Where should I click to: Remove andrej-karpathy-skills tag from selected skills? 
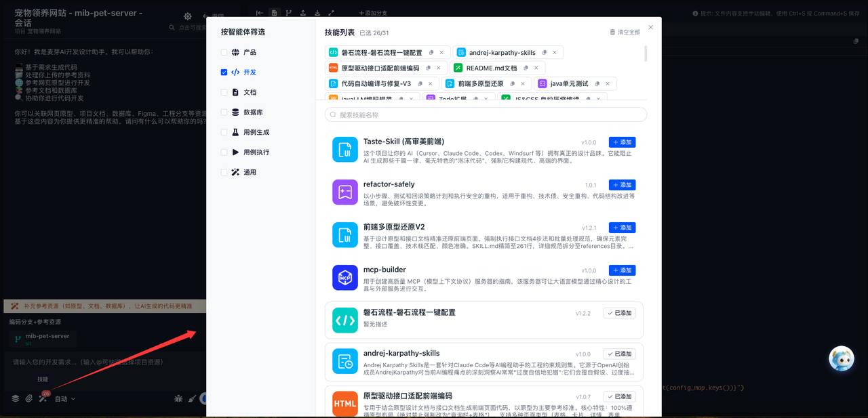[x=554, y=52]
